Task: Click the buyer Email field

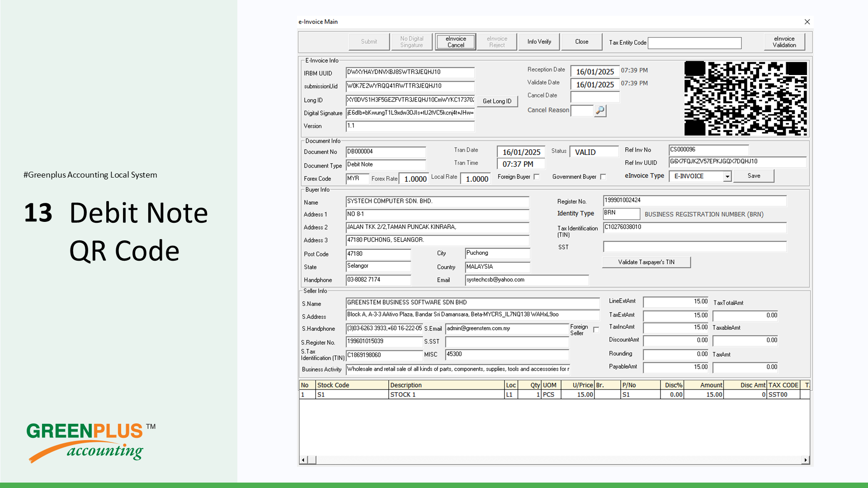Action: 527,280
